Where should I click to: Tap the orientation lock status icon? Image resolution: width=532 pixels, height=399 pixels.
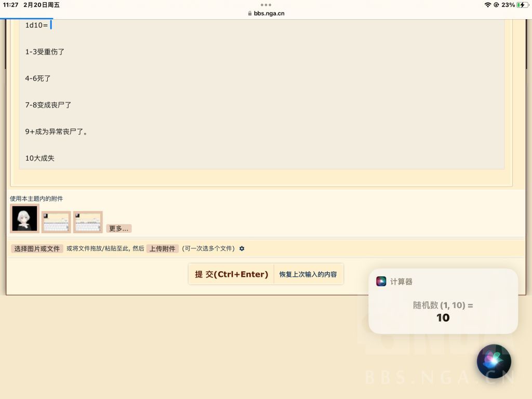(496, 5)
